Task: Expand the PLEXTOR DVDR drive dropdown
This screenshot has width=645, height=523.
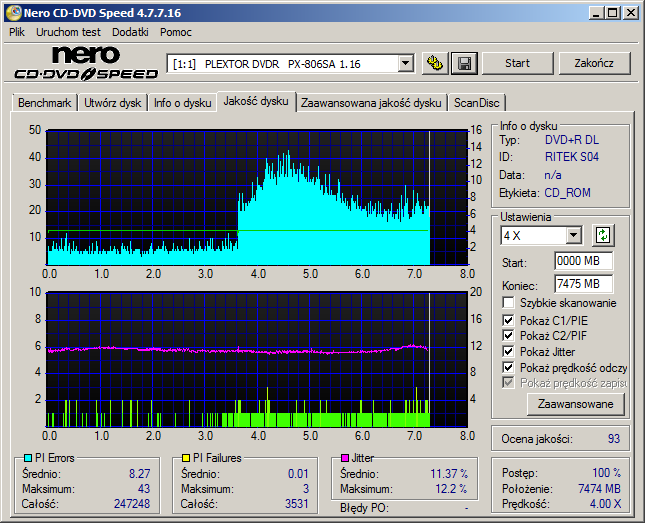Action: (x=406, y=63)
